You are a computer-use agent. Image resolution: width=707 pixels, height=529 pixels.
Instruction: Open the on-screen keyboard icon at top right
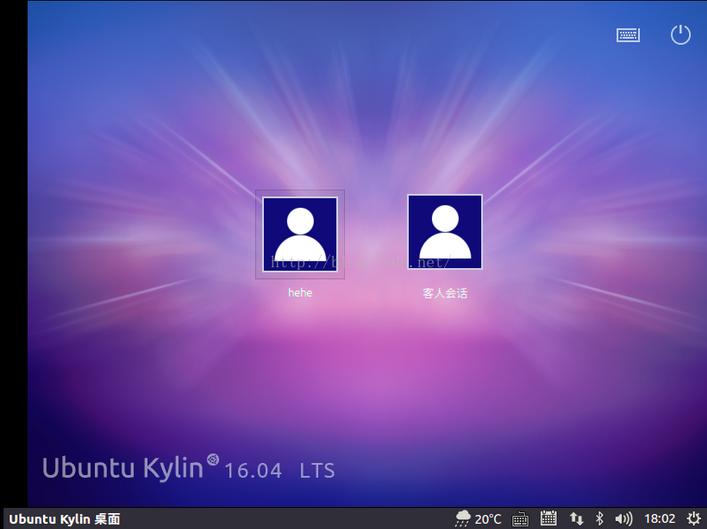[628, 35]
